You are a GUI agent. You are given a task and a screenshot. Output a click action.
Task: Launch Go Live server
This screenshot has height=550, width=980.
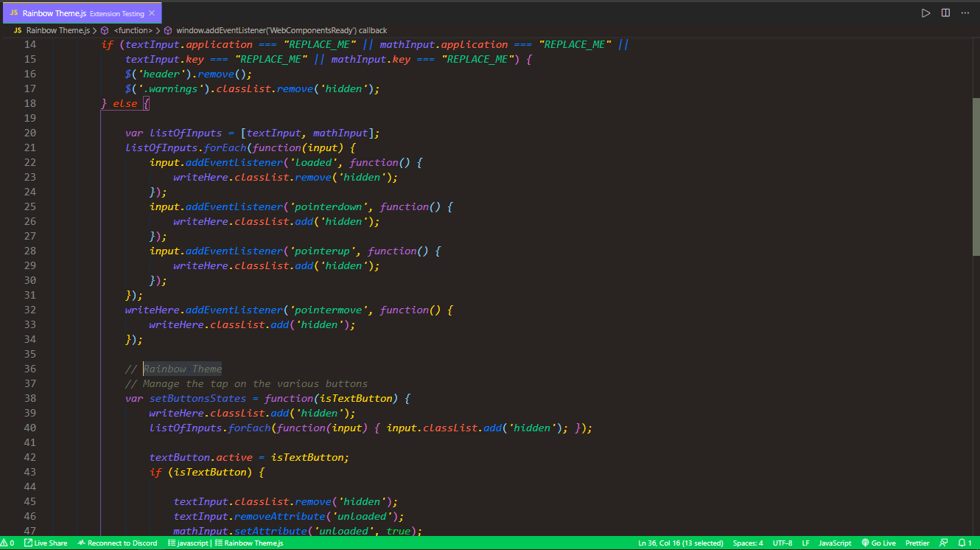[878, 543]
